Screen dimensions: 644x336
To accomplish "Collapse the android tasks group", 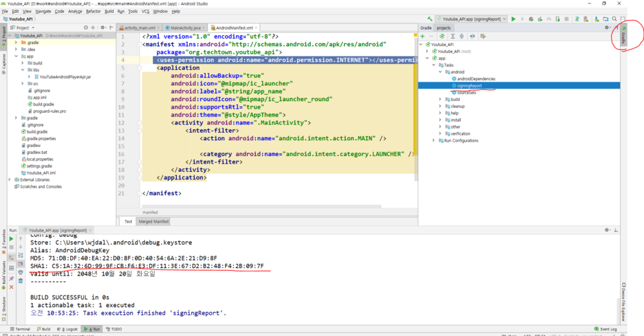I will coord(440,71).
